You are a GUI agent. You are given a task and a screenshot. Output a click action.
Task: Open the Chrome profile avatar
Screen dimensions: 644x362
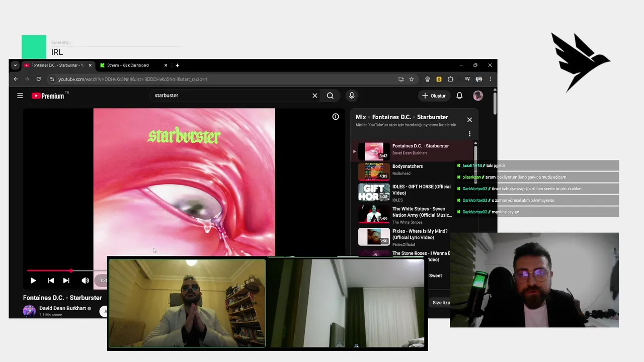coord(479,79)
